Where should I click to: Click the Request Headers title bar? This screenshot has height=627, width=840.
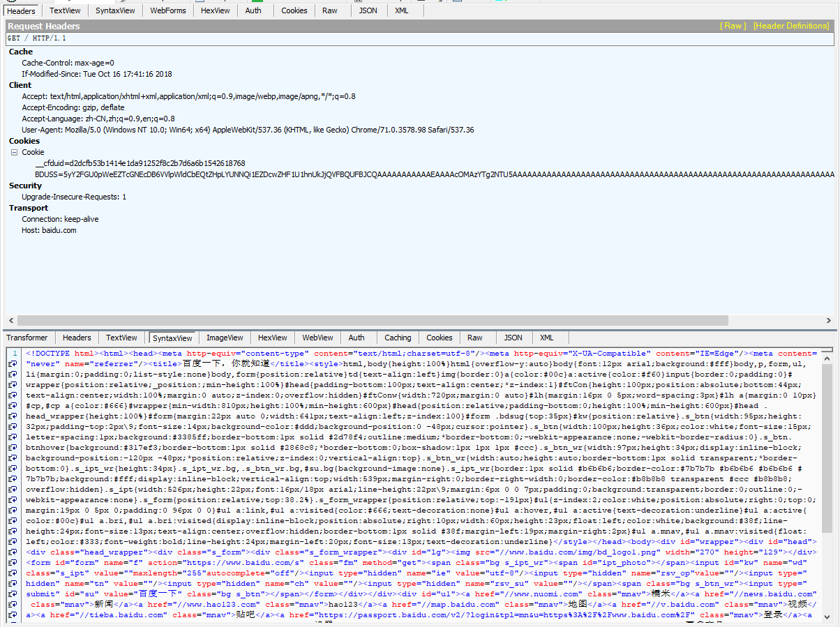(x=419, y=26)
